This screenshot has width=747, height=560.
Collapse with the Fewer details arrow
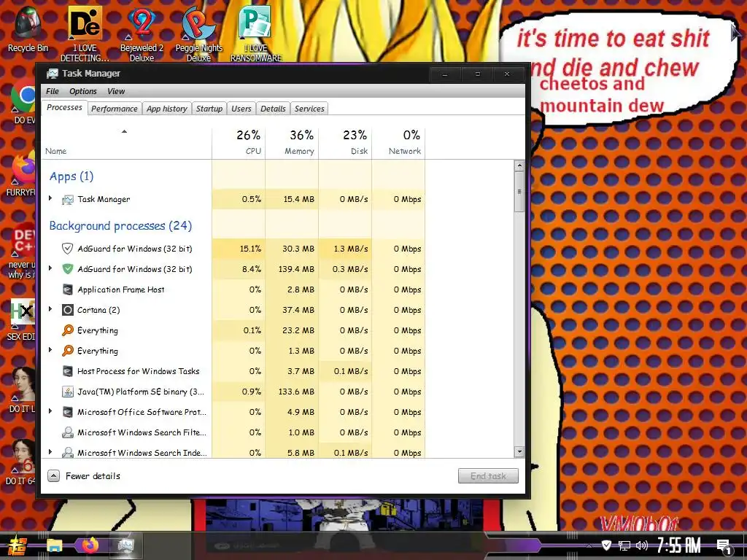point(54,475)
